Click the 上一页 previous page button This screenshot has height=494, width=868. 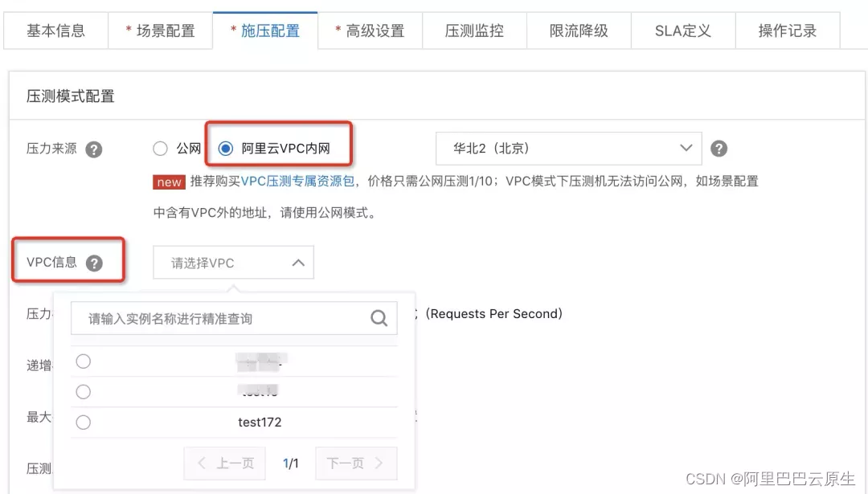click(x=225, y=463)
